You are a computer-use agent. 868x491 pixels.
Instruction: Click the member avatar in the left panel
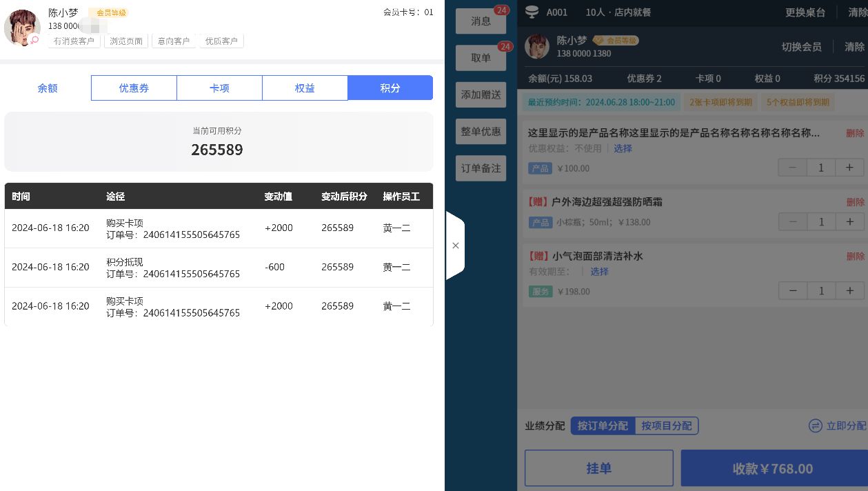coord(22,28)
